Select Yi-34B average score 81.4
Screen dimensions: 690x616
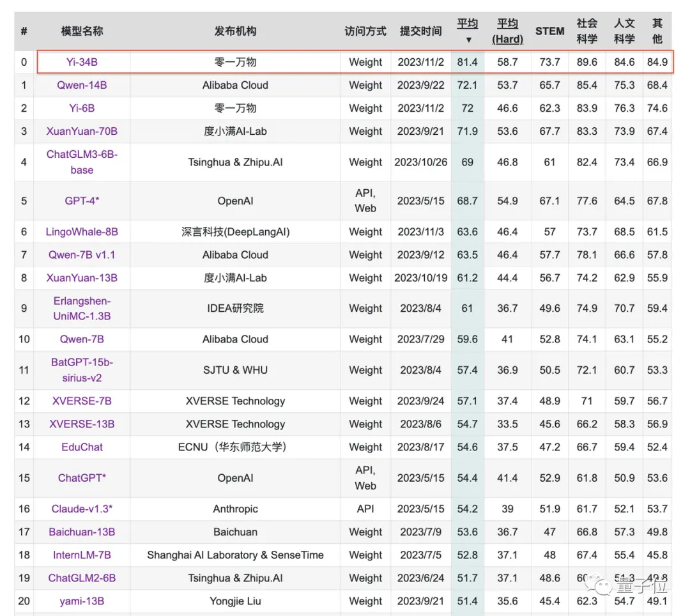point(467,62)
